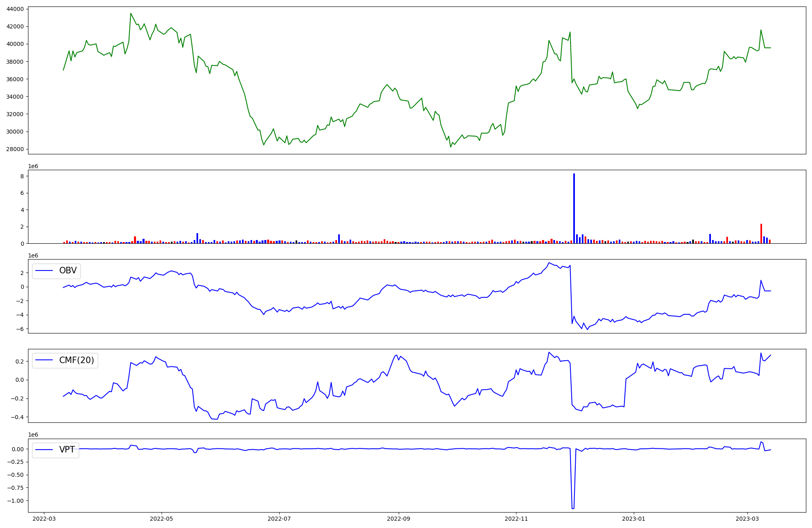Click the blue line sample in OBV legend
812x528 pixels.
click(45, 271)
